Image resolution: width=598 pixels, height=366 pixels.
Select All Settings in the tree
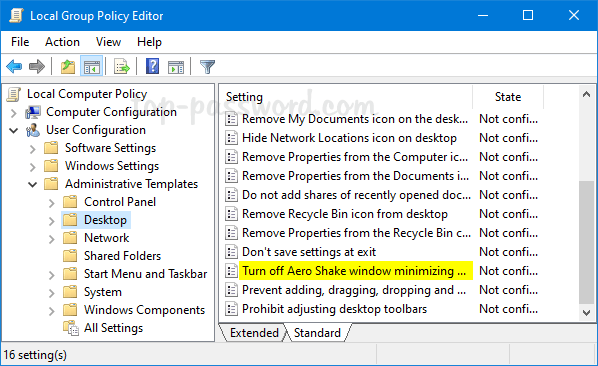pos(113,328)
